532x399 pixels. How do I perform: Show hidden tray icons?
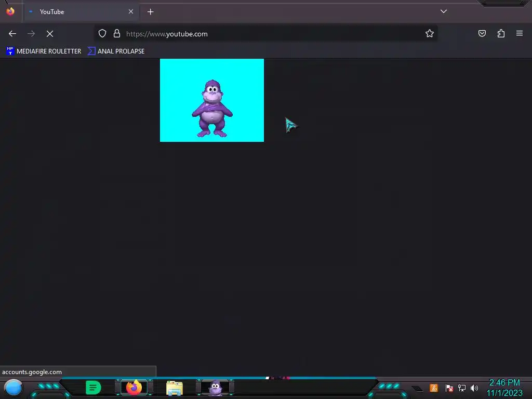pos(417,389)
